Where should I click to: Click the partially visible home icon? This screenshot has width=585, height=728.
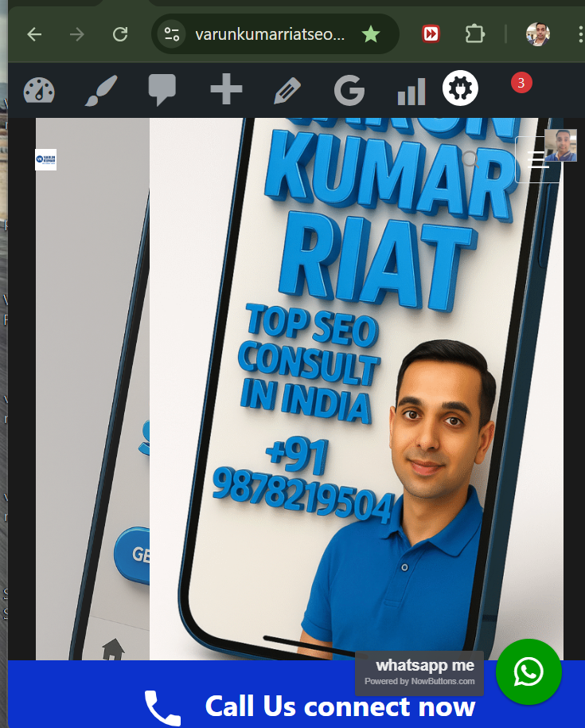click(113, 649)
